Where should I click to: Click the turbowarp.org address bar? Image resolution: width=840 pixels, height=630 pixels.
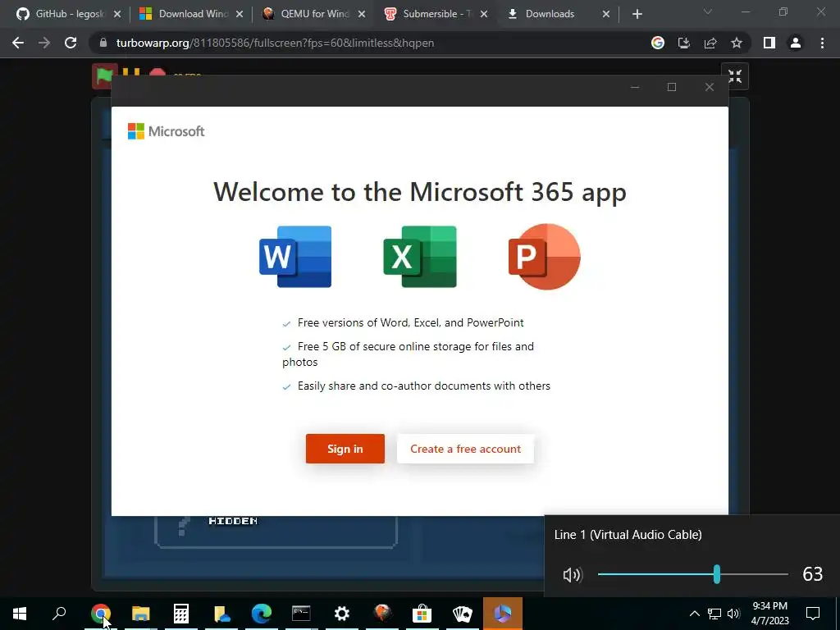370,43
